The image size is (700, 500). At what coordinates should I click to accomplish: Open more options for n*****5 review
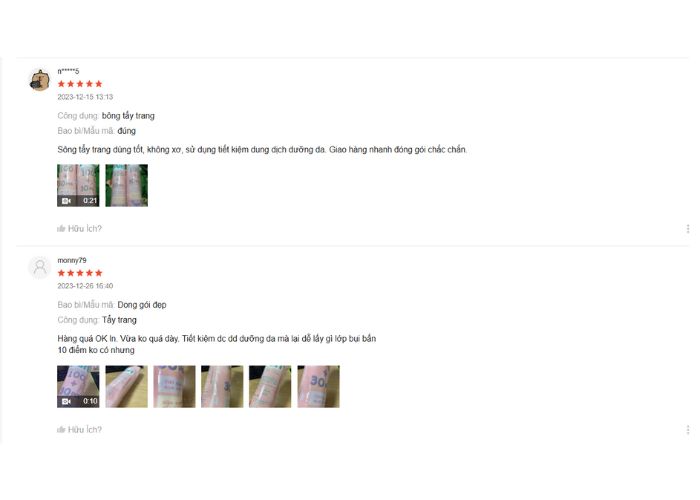point(688,229)
